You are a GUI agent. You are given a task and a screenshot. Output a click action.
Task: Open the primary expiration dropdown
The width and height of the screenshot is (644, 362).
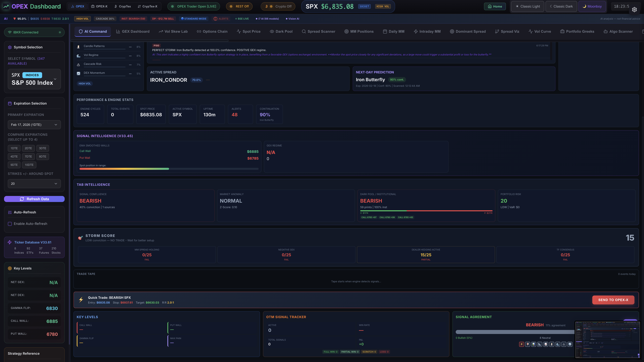34,125
